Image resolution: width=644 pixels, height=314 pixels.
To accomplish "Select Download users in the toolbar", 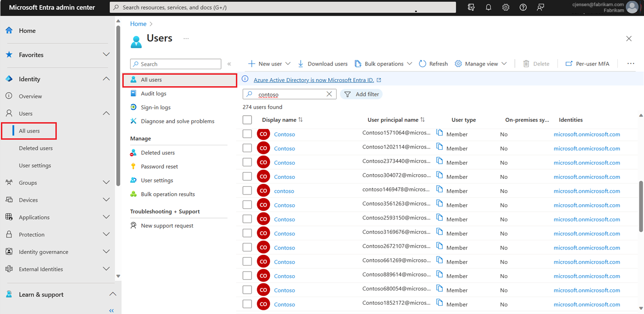I will 323,64.
